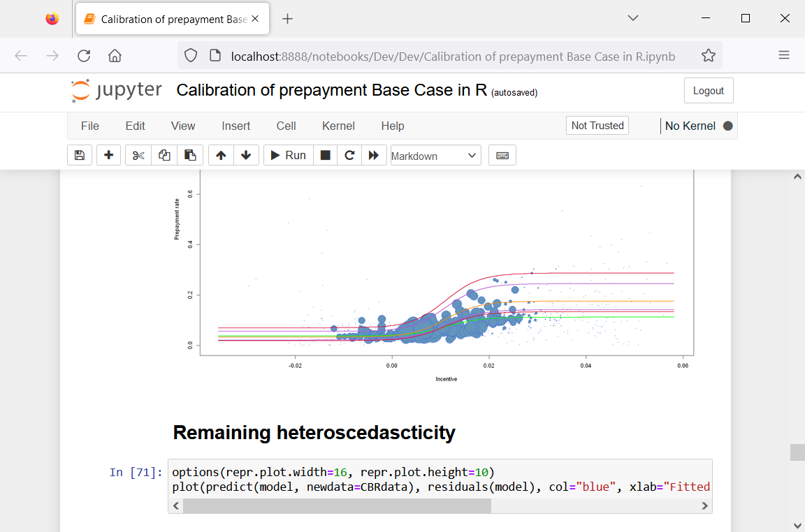Open the cell type dropdown showing Markdown
The width and height of the screenshot is (805, 532).
tap(435, 155)
